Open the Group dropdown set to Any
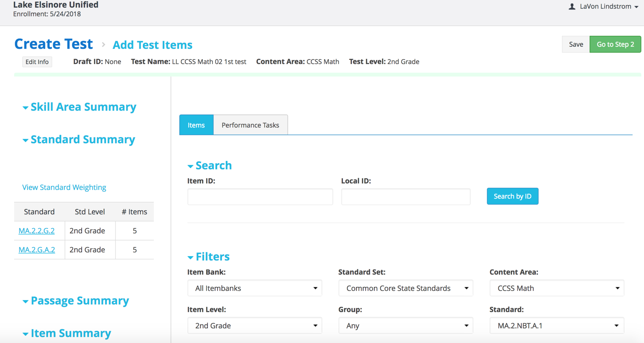This screenshot has width=644, height=343. [406, 326]
